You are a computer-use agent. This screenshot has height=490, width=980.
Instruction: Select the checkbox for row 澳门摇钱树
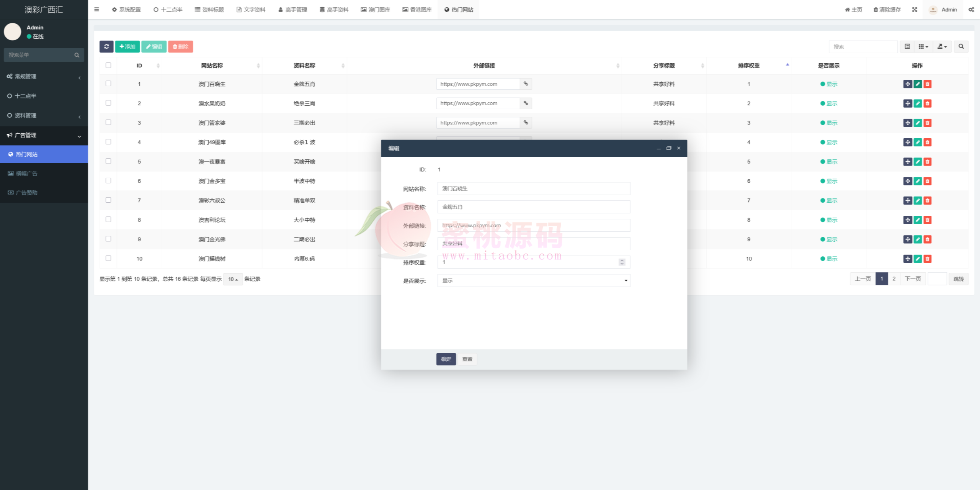108,258
